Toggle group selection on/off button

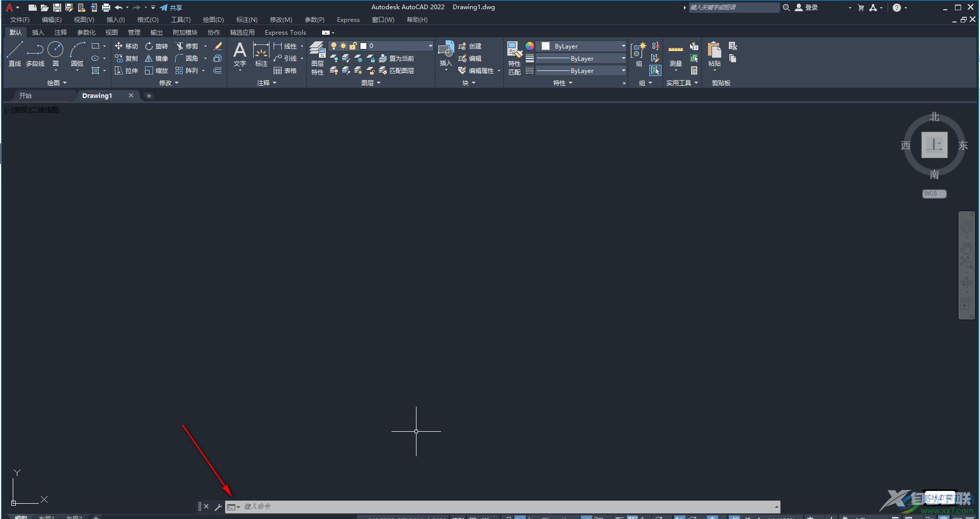(x=655, y=70)
